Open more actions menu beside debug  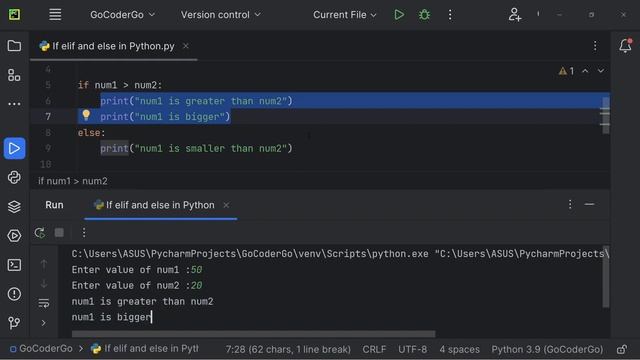click(450, 15)
